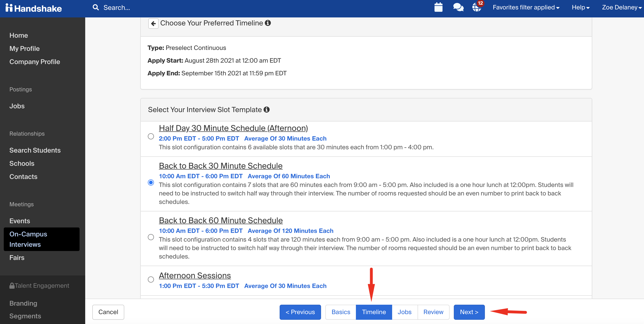Click the Apply Start date line
644x324 pixels.
click(x=214, y=61)
